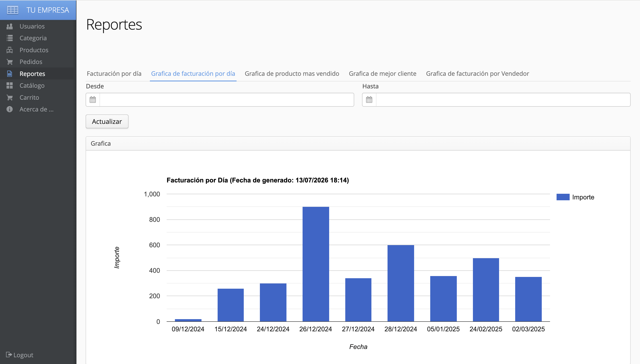This screenshot has height=364, width=640.
Task: Click the Reportes page heading
Action: click(114, 25)
